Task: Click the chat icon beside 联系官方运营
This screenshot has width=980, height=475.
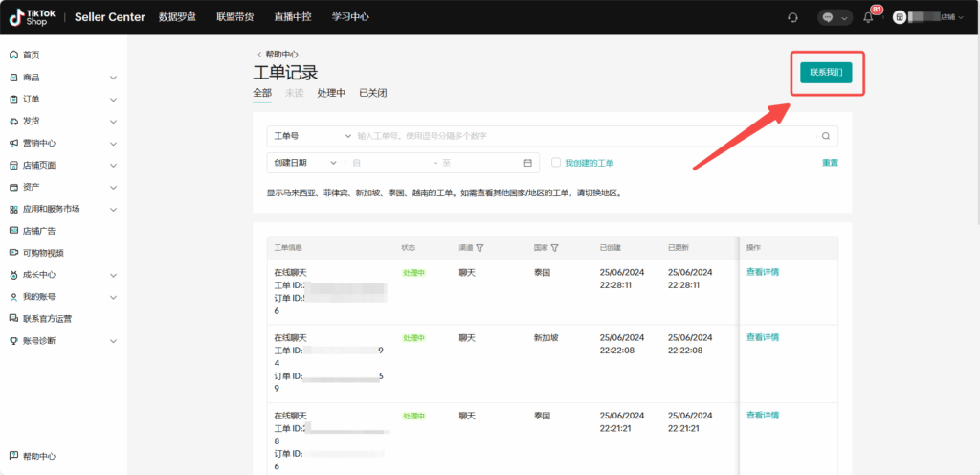Action: 13,319
